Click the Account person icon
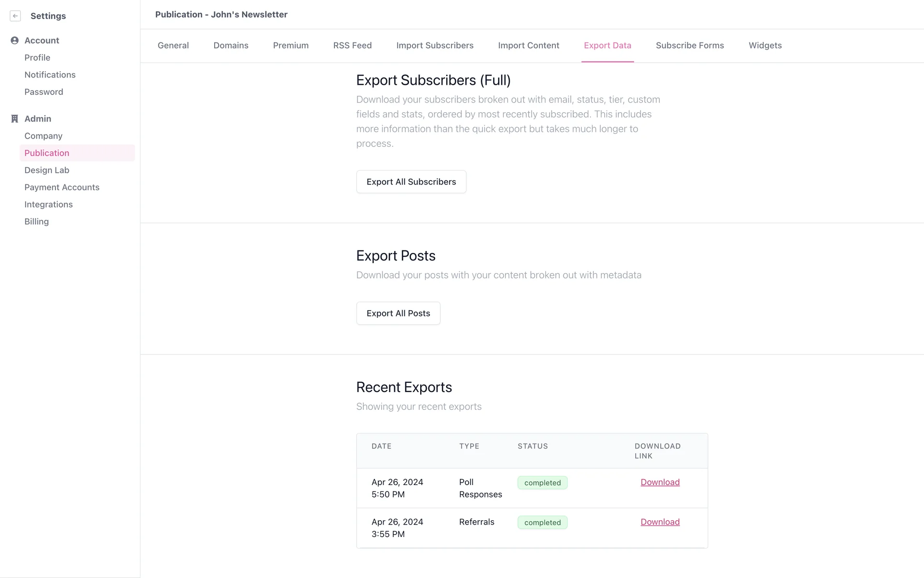This screenshot has width=924, height=578. click(14, 40)
